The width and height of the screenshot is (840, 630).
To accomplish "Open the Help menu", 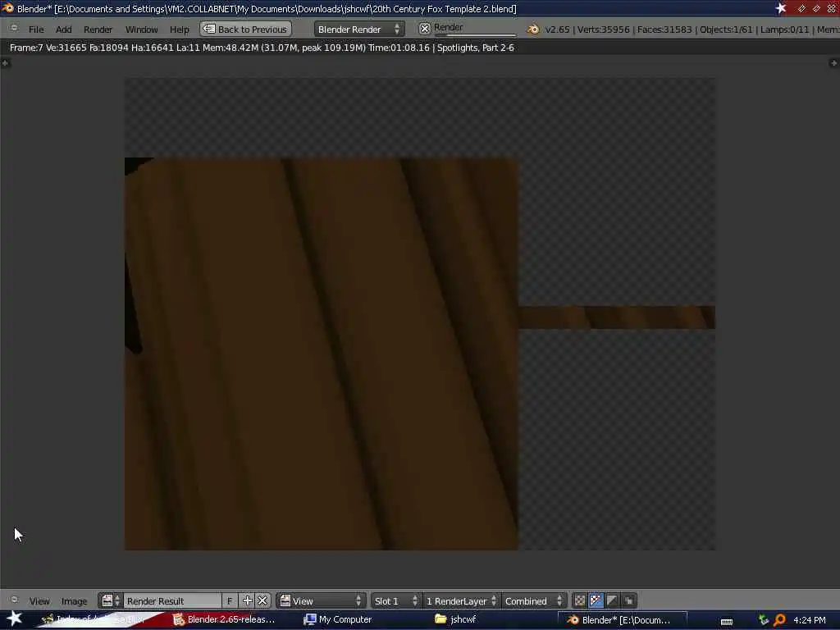I will 179,30.
